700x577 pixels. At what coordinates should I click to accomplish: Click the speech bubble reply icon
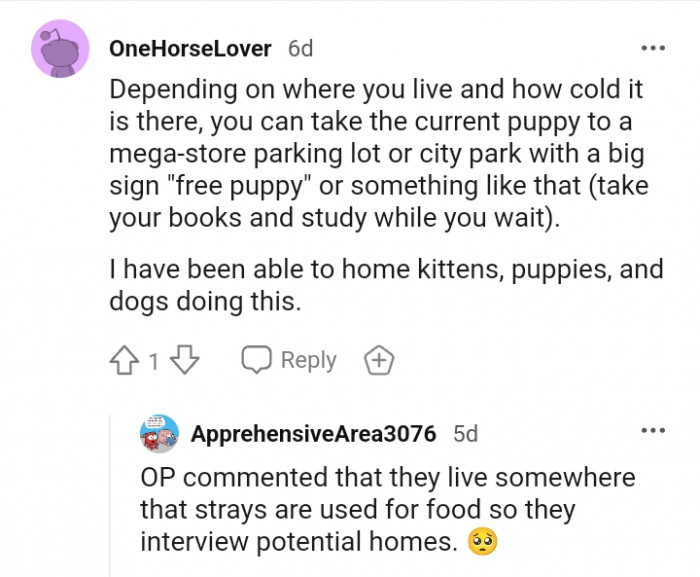click(x=257, y=360)
